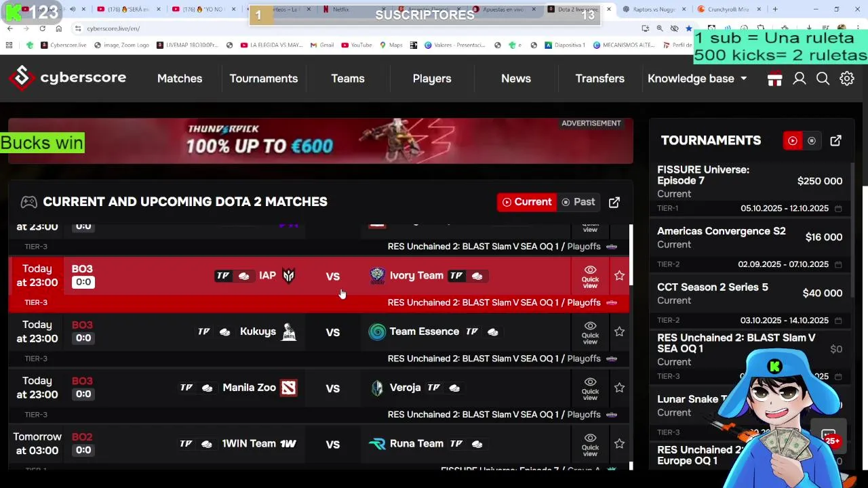This screenshot has width=868, height=488.
Task: Favorite the Manila Zoo vs Veroja match
Action: pos(619,388)
